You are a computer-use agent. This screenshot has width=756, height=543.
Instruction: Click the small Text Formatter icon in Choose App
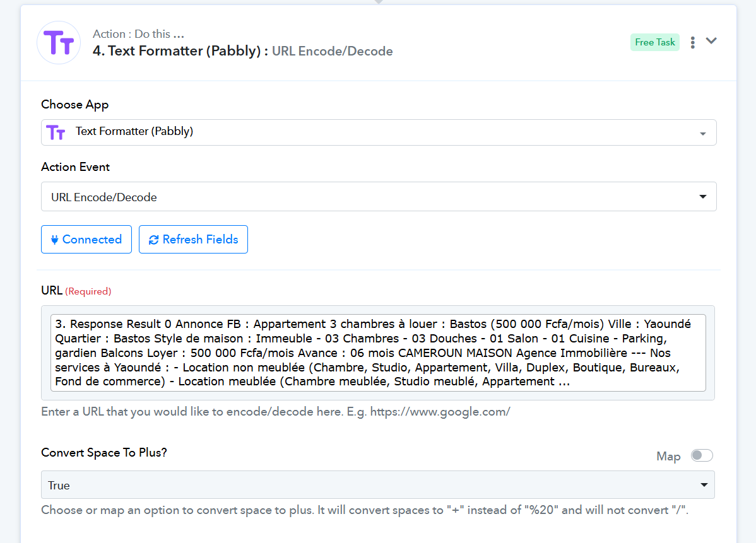click(56, 132)
